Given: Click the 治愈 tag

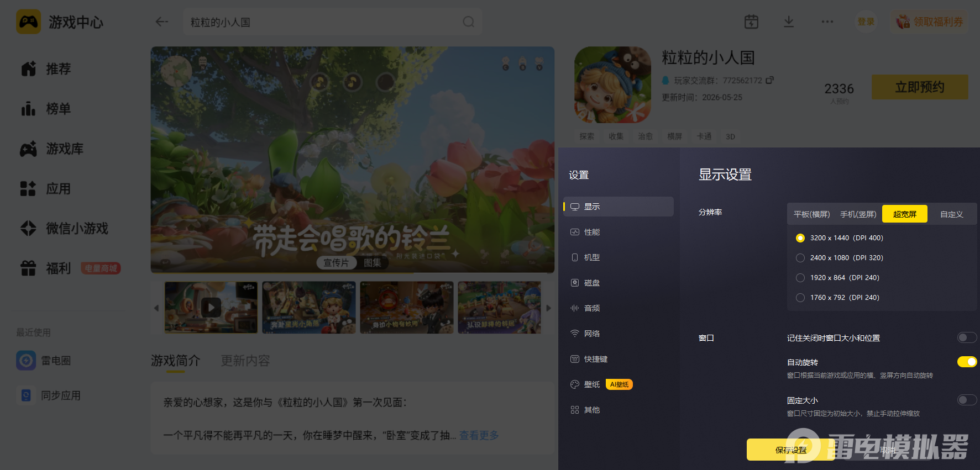Looking at the screenshot, I should (646, 136).
